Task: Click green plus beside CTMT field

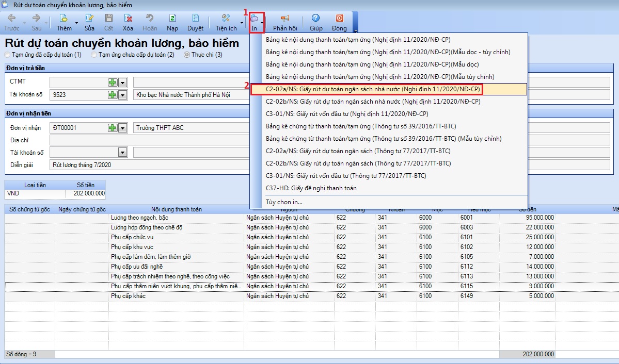Action: point(113,82)
